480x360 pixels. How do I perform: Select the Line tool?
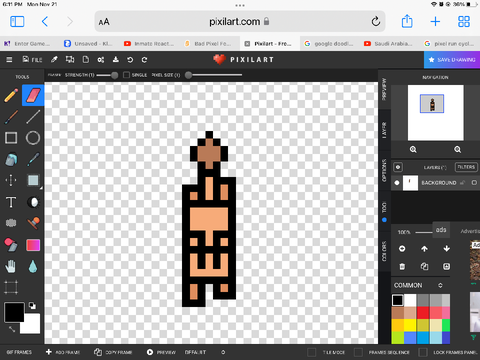point(33,117)
